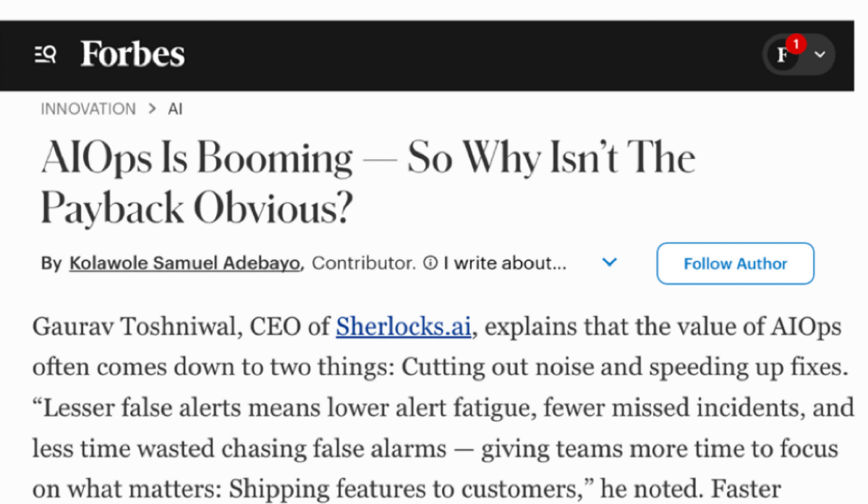Click Kolawole Samuel Adebayo's author link

coord(184,262)
